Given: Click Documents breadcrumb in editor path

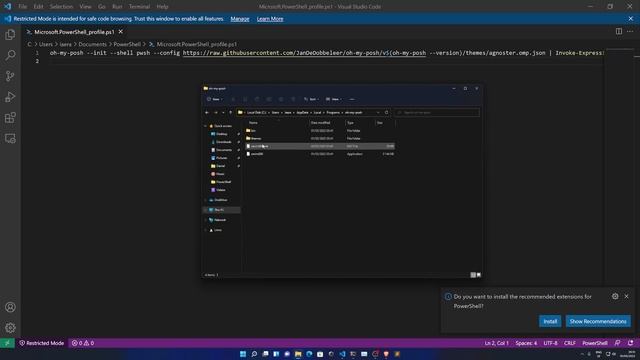Looking at the screenshot, I should [92, 44].
